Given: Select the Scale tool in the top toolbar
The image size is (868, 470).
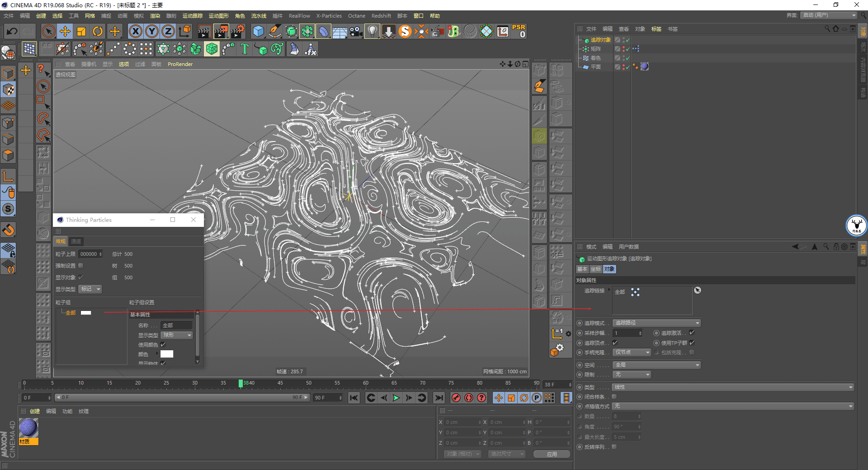Looking at the screenshot, I should click(81, 31).
